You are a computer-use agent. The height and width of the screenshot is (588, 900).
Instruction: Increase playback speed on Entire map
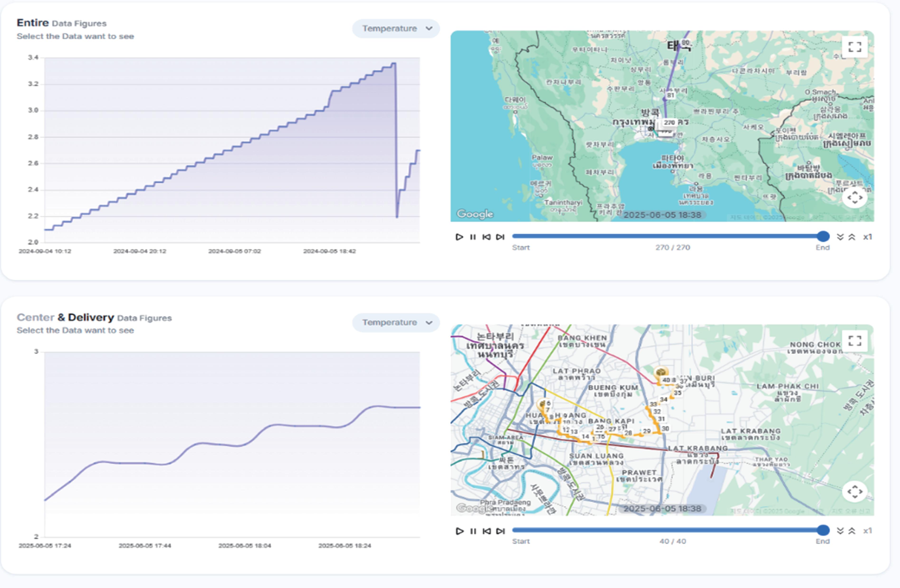[852, 237]
